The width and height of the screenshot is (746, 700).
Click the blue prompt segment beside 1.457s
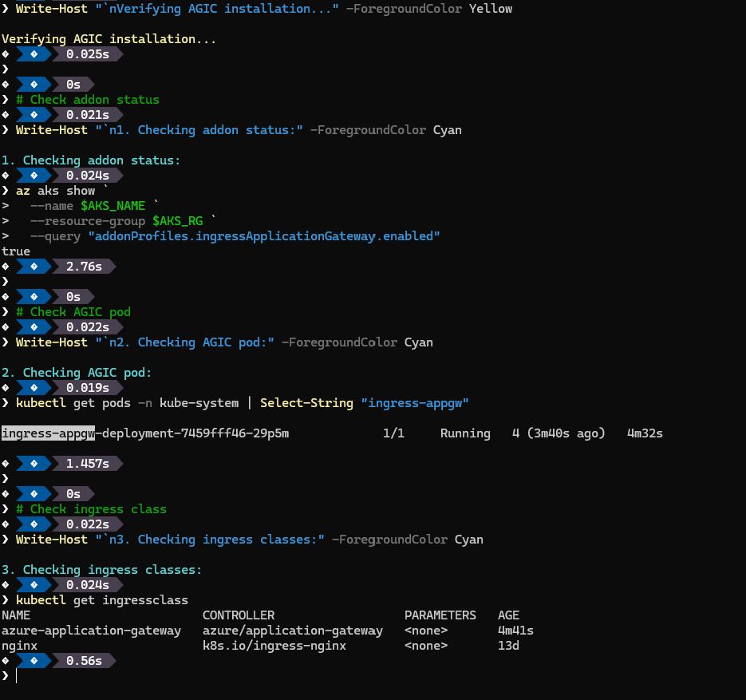click(33, 464)
